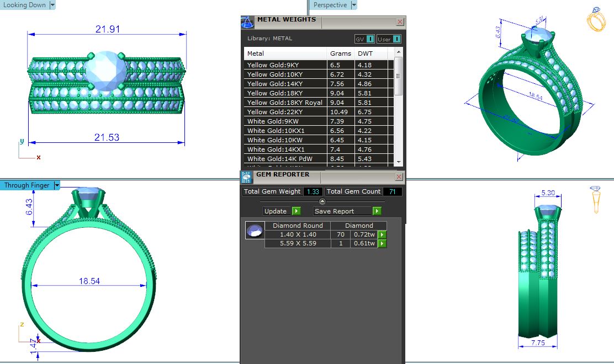Open the Looking Down viewport dropdown
The width and height of the screenshot is (614, 364).
point(52,5)
